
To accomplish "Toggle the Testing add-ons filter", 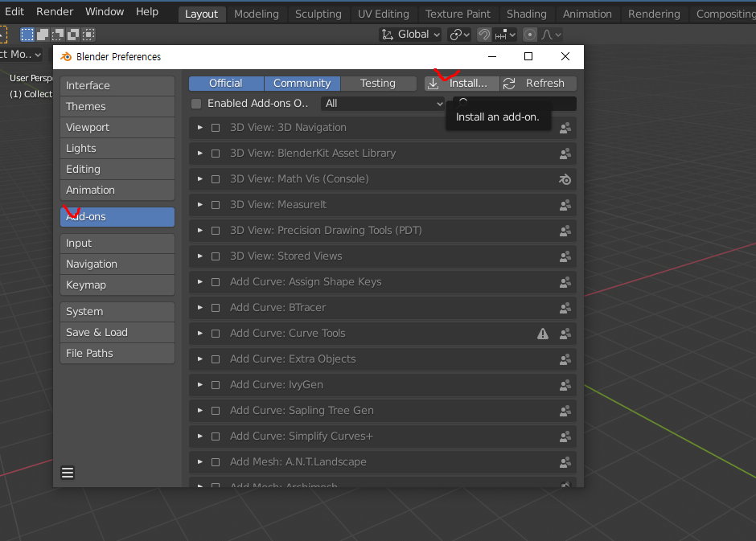I will point(379,84).
